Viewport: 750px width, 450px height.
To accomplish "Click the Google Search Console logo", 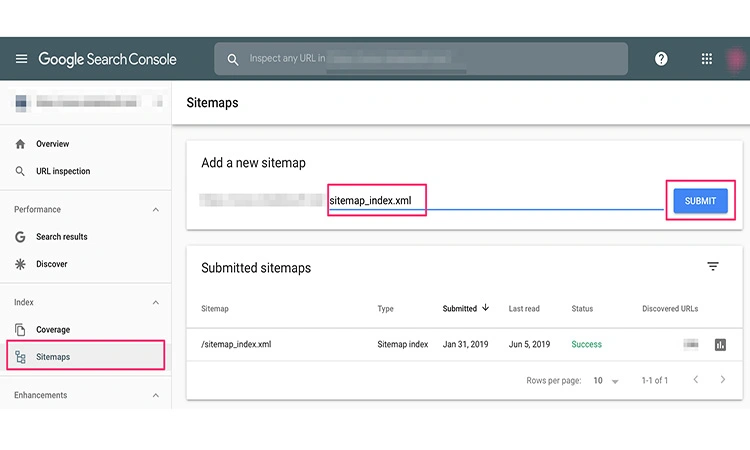I will 107,59.
